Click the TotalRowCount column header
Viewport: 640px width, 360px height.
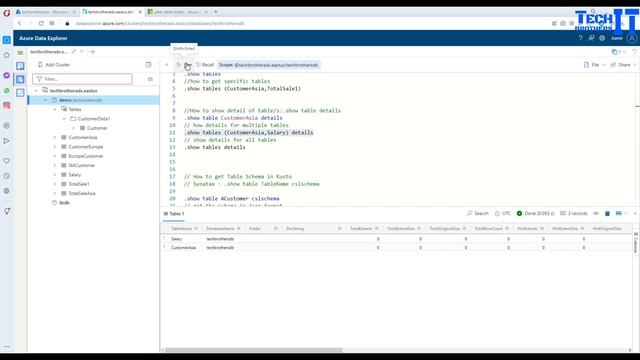click(489, 229)
